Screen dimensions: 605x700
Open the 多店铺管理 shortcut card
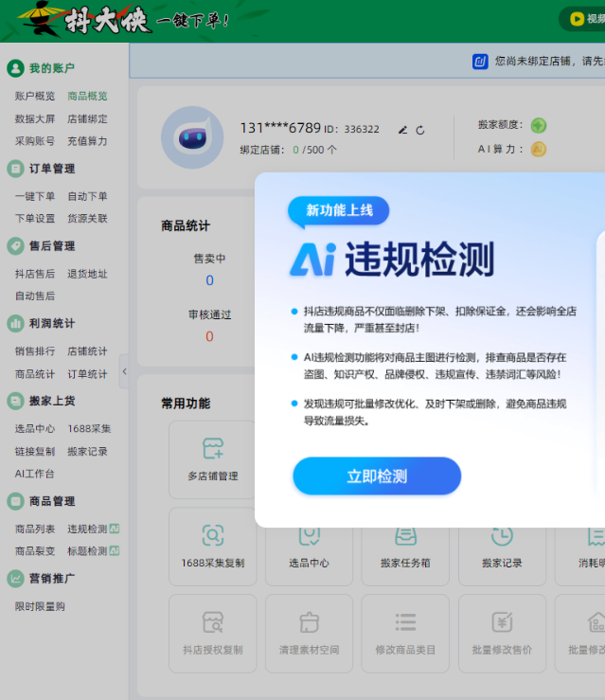[213, 459]
